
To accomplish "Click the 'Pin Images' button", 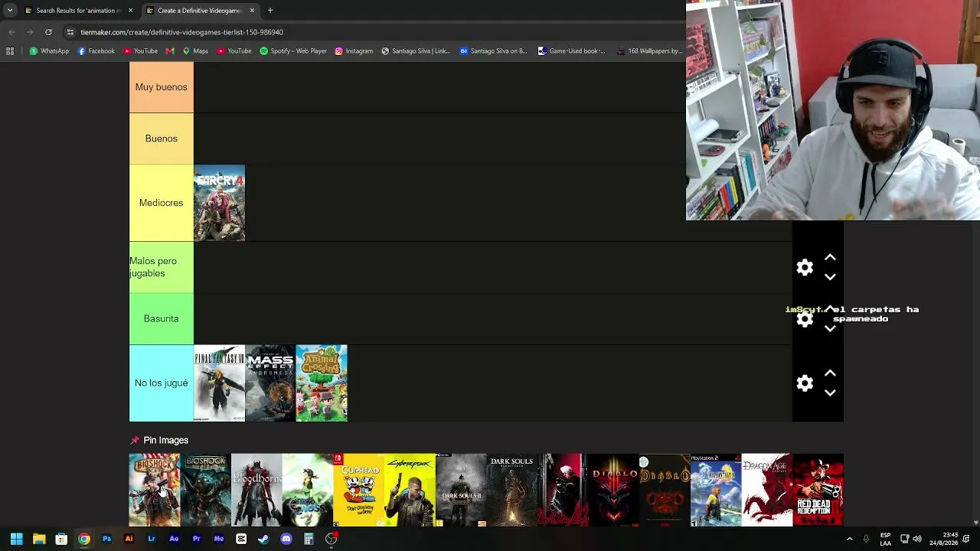I will pos(159,440).
